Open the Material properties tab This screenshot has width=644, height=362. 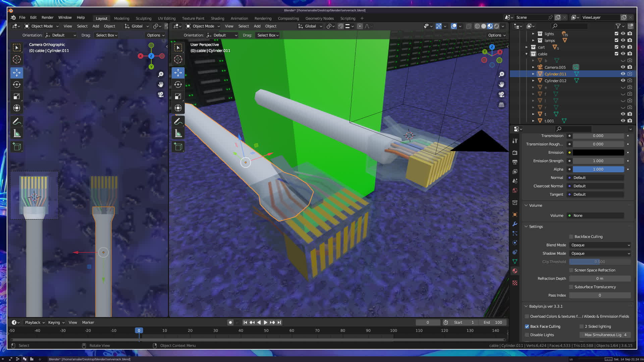click(515, 271)
